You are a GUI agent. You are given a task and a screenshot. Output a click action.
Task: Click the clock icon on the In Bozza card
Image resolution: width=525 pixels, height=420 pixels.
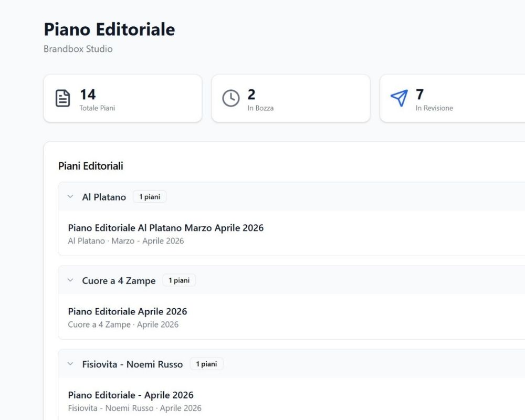click(230, 98)
